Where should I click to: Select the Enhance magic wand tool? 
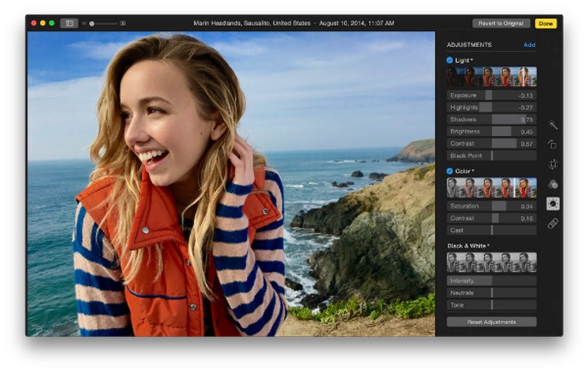(x=552, y=125)
